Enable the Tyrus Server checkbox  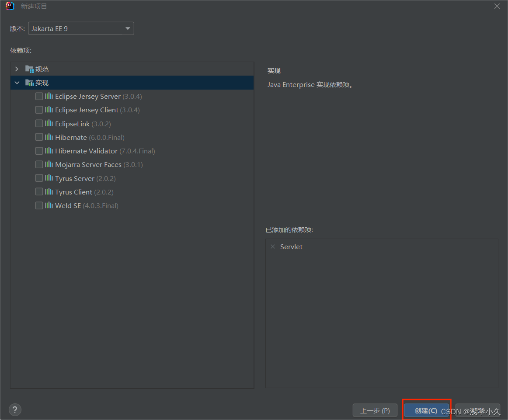click(x=39, y=178)
